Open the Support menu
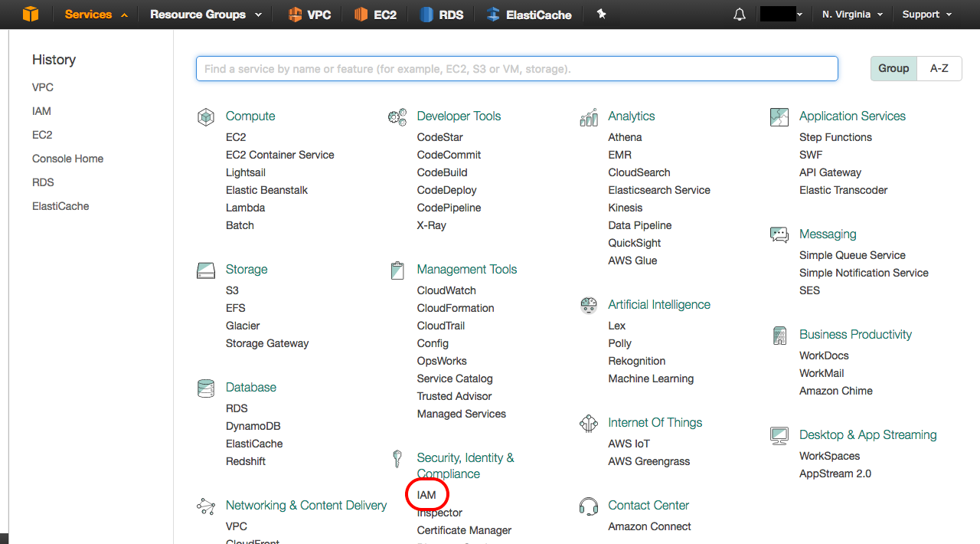The height and width of the screenshot is (544, 980). click(x=927, y=15)
